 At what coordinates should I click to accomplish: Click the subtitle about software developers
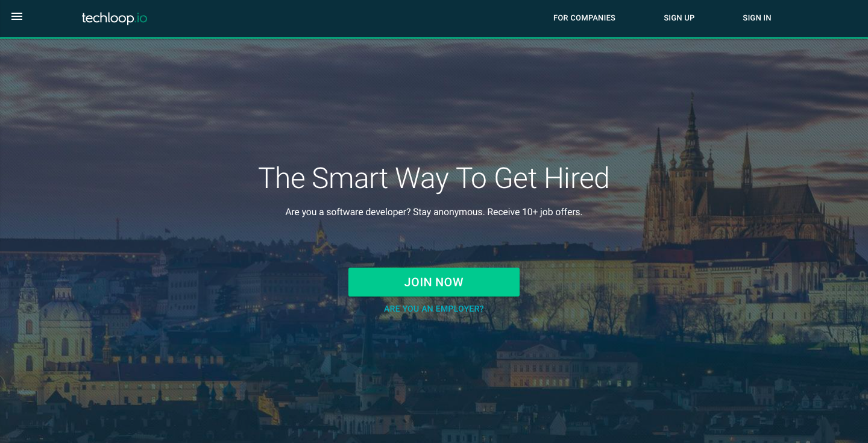pyautogui.click(x=433, y=212)
